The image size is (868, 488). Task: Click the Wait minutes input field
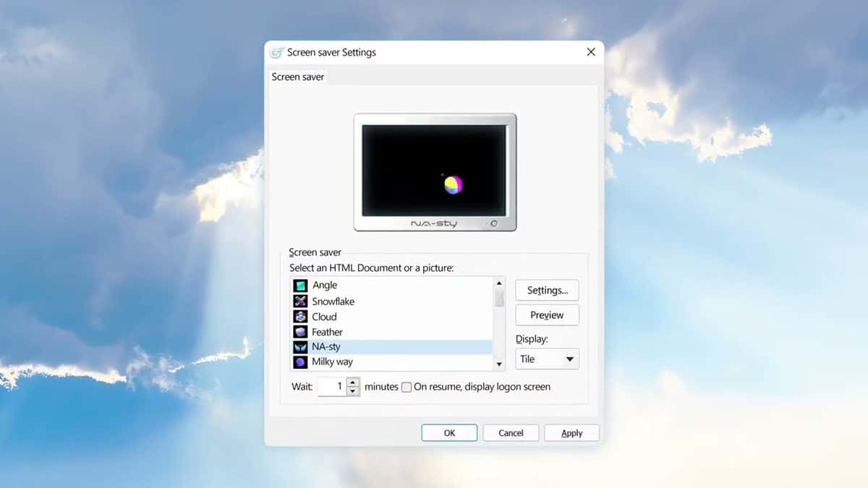tap(333, 387)
